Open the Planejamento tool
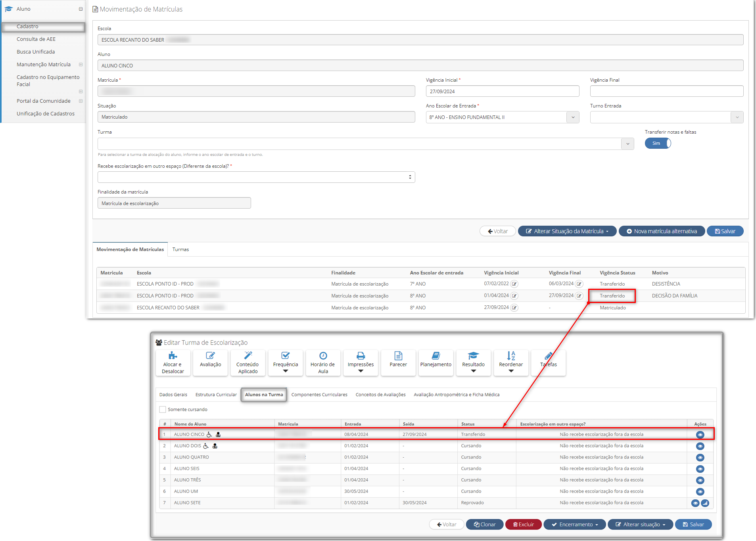 [x=436, y=363]
